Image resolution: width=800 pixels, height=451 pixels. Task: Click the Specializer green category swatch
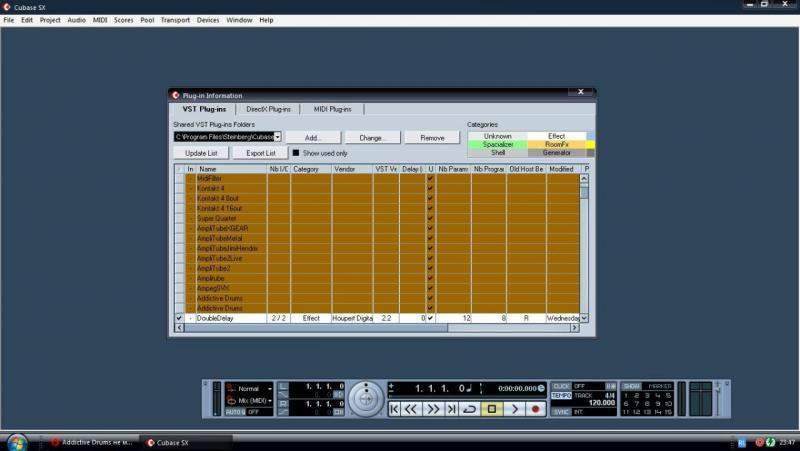(497, 144)
